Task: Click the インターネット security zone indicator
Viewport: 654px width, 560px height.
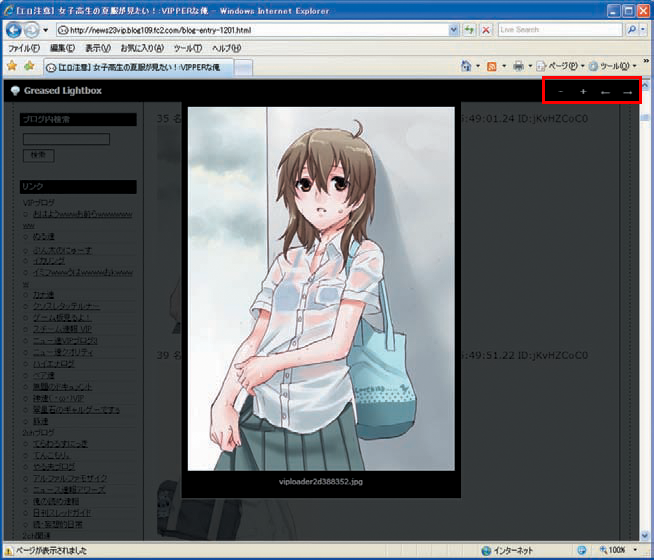Action: pyautogui.click(x=507, y=550)
